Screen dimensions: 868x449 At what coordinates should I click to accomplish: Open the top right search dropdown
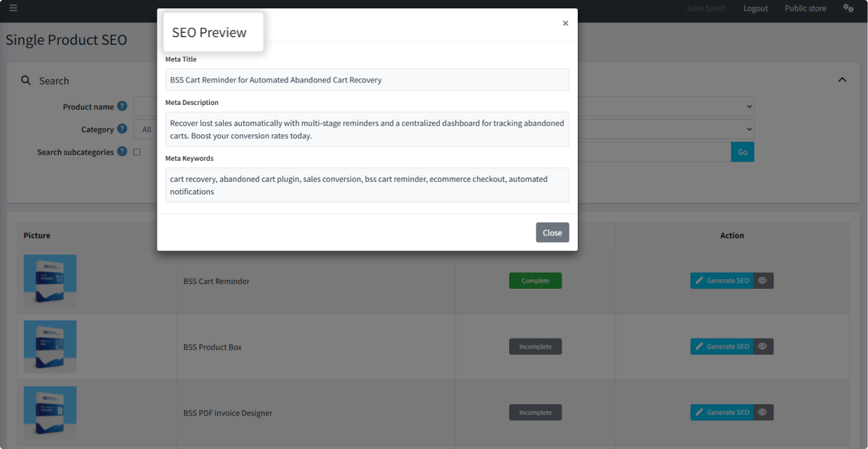click(x=666, y=106)
